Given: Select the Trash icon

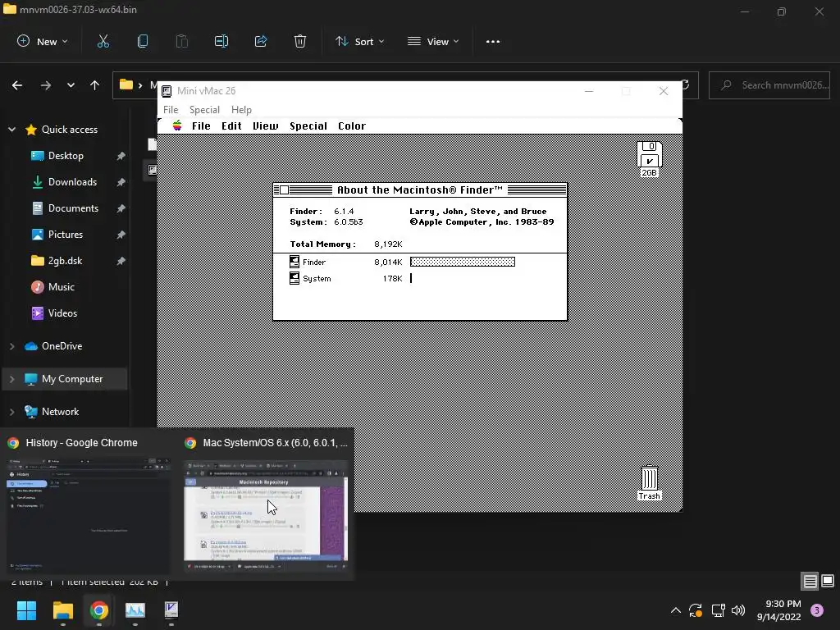Looking at the screenshot, I should [x=650, y=482].
